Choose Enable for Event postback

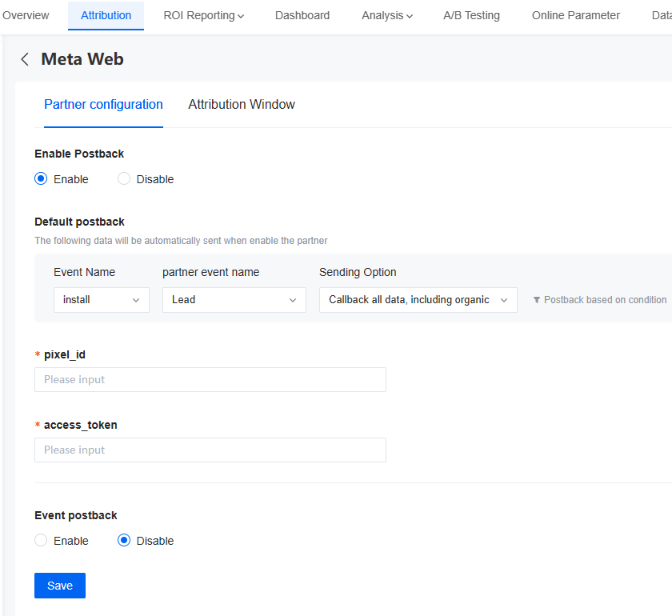click(x=41, y=541)
